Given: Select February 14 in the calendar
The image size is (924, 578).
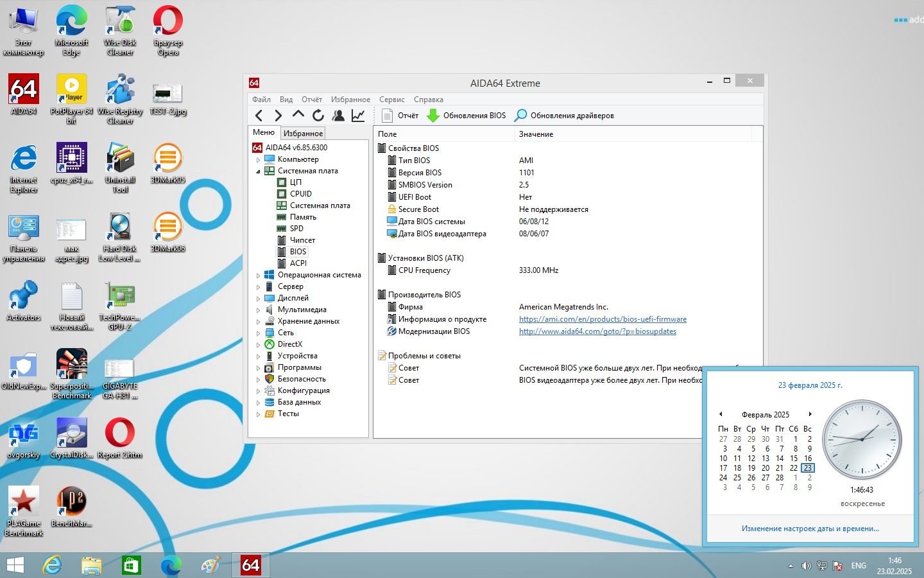Looking at the screenshot, I should point(780,459).
